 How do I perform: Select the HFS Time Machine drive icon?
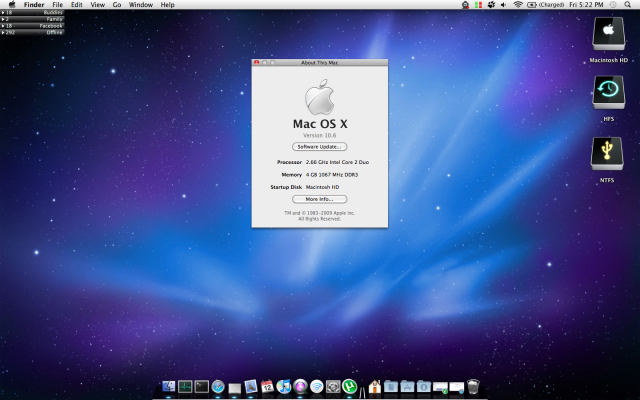[x=608, y=92]
